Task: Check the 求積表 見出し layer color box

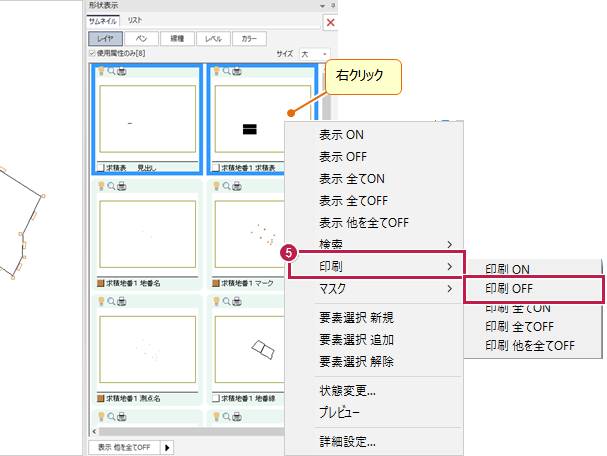Action: pyautogui.click(x=101, y=167)
